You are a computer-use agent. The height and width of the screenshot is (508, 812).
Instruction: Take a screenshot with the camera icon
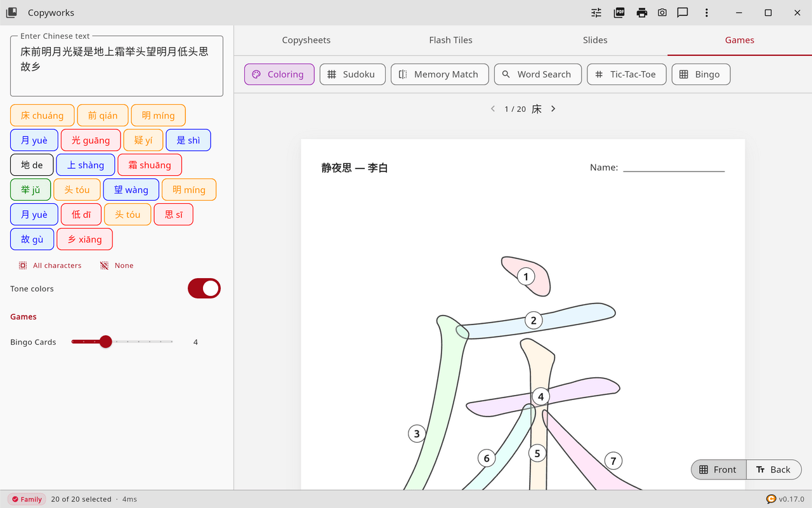662,13
